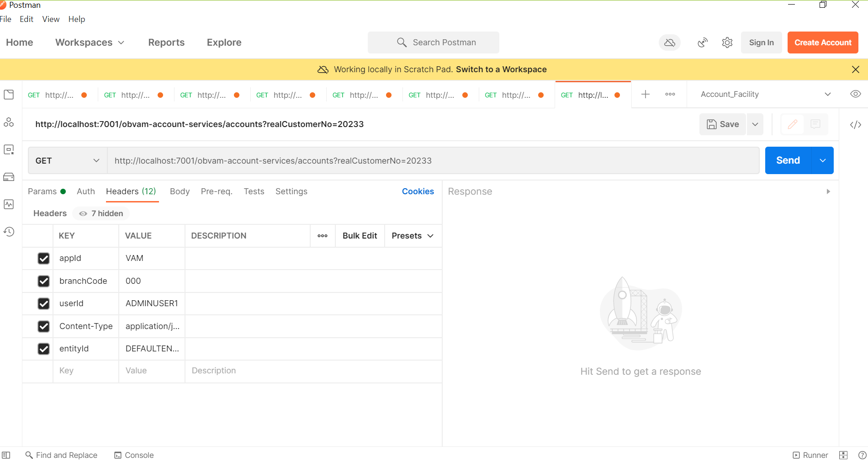The width and height of the screenshot is (868, 462).
Task: Click the empty Key field in new header row
Action: point(86,371)
